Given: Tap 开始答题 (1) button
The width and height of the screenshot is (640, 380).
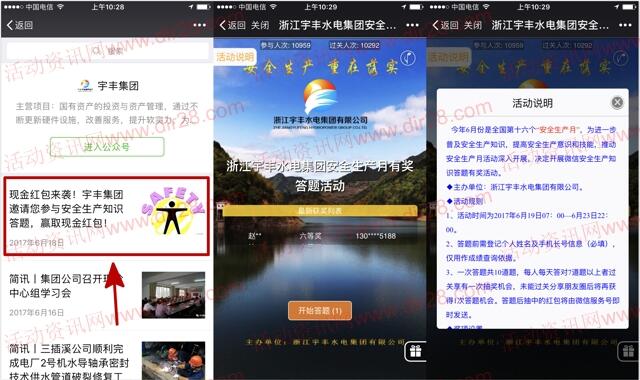Looking at the screenshot, I should [320, 311].
